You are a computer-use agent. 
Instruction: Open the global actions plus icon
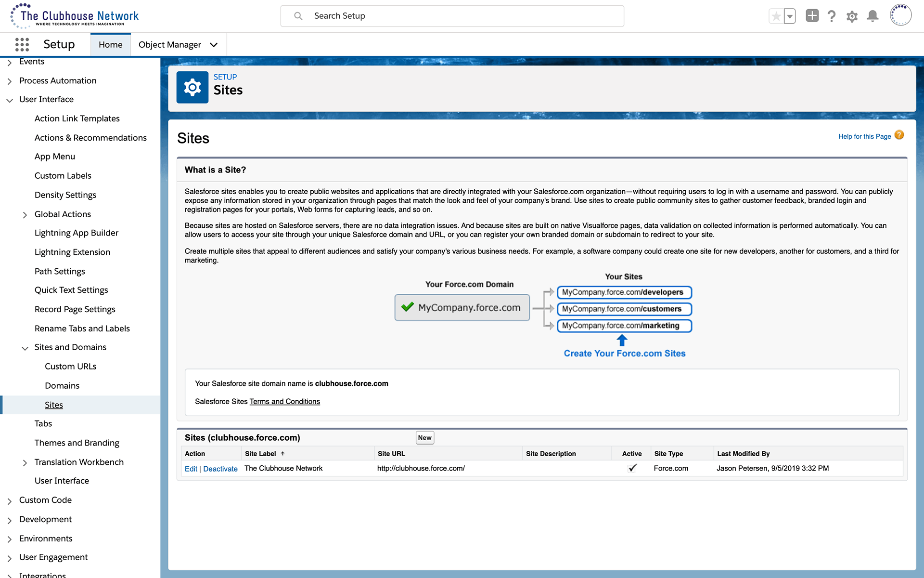812,16
